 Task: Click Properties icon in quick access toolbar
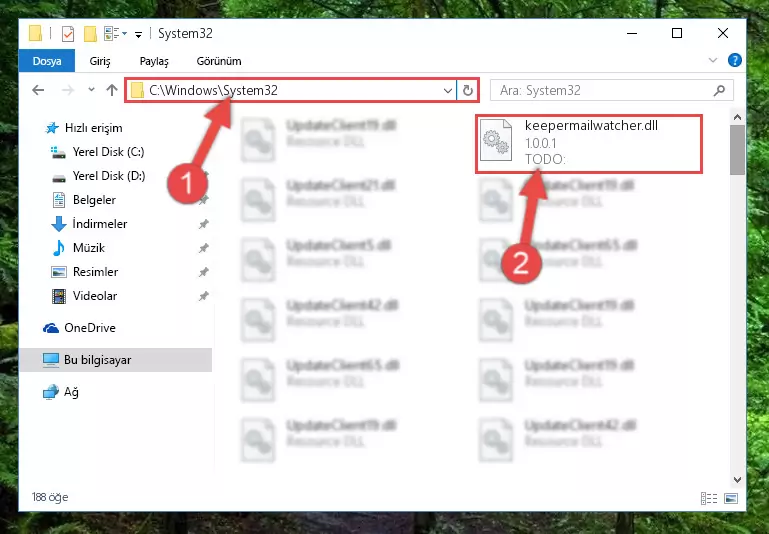(68, 34)
